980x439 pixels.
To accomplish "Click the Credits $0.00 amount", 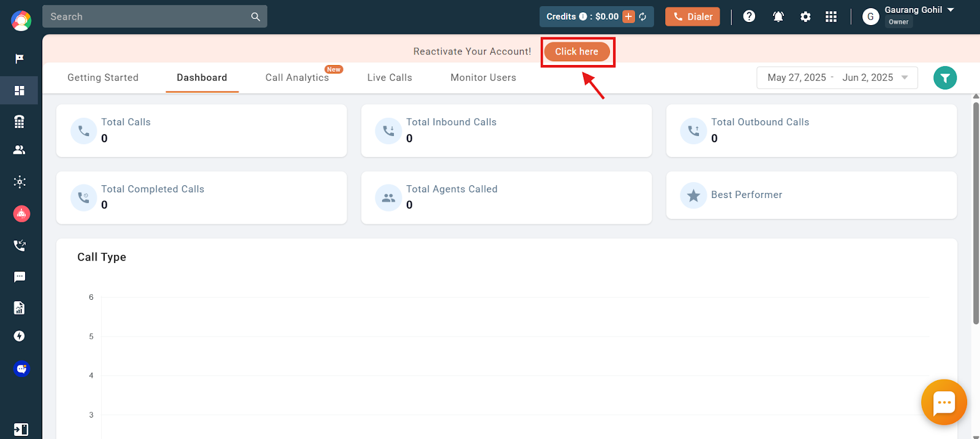I will (x=607, y=17).
